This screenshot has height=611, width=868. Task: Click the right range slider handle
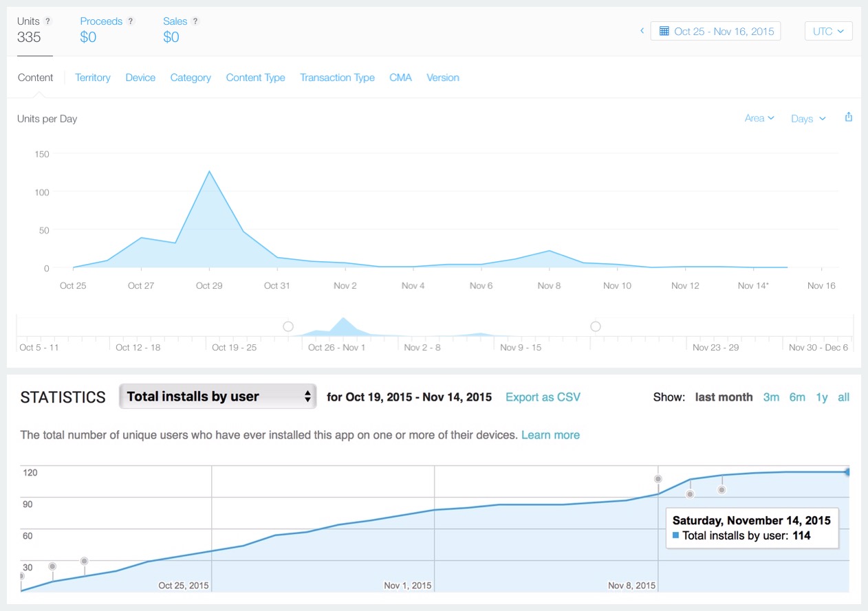point(596,326)
